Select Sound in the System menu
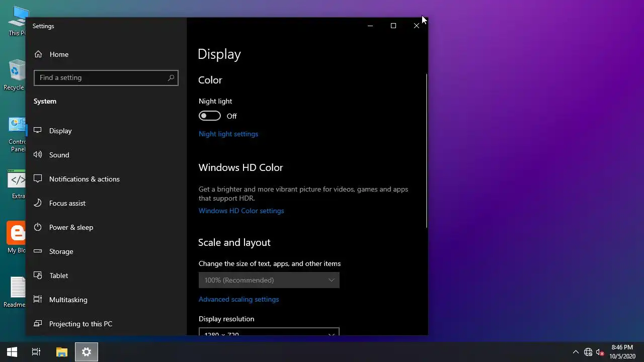Viewport: 644px width, 362px height. (106, 155)
